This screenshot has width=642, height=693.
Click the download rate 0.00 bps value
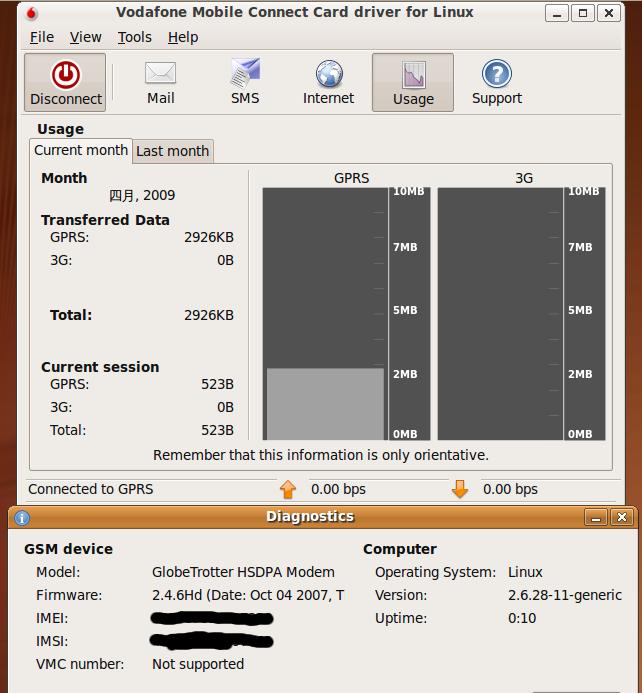[510, 489]
